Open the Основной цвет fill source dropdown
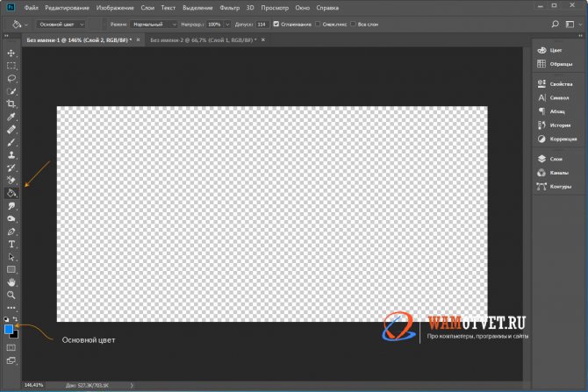Image resolution: width=588 pixels, height=392 pixels. pos(61,25)
